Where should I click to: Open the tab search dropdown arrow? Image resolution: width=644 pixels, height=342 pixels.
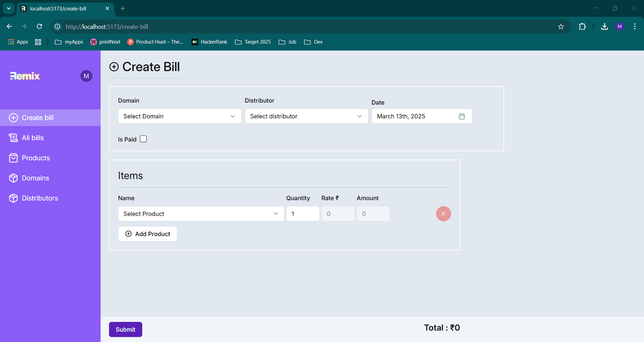(x=9, y=8)
